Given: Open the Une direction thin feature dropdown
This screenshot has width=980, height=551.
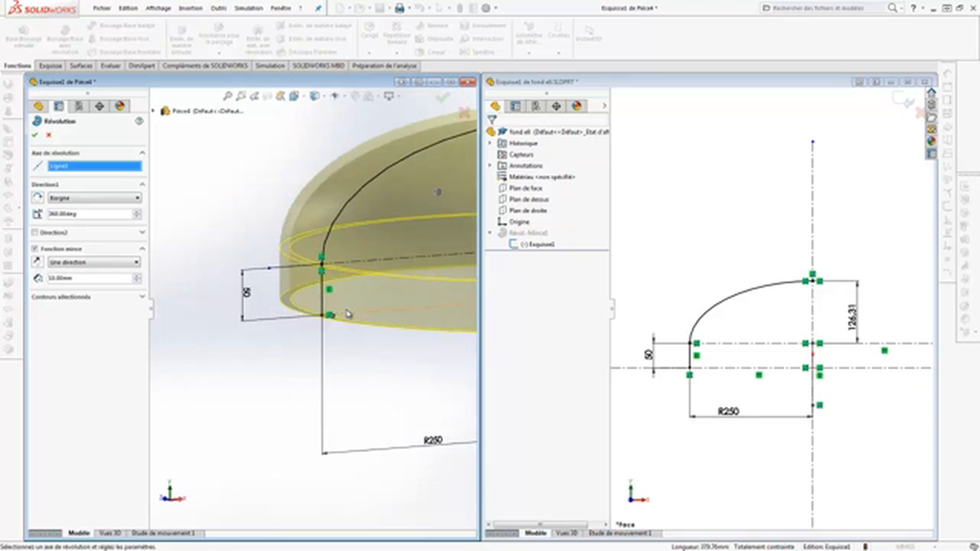Looking at the screenshot, I should [x=94, y=262].
